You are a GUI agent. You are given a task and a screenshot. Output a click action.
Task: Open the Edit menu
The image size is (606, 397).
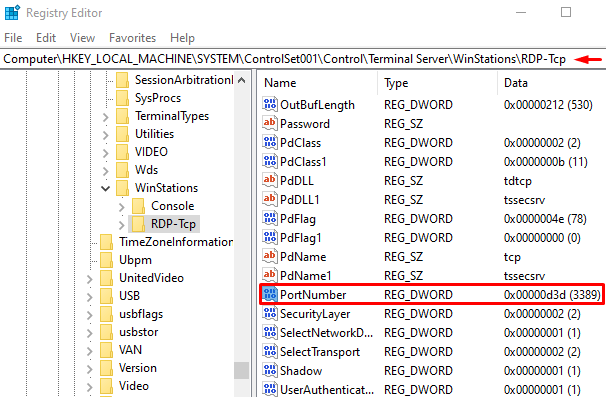click(x=46, y=38)
